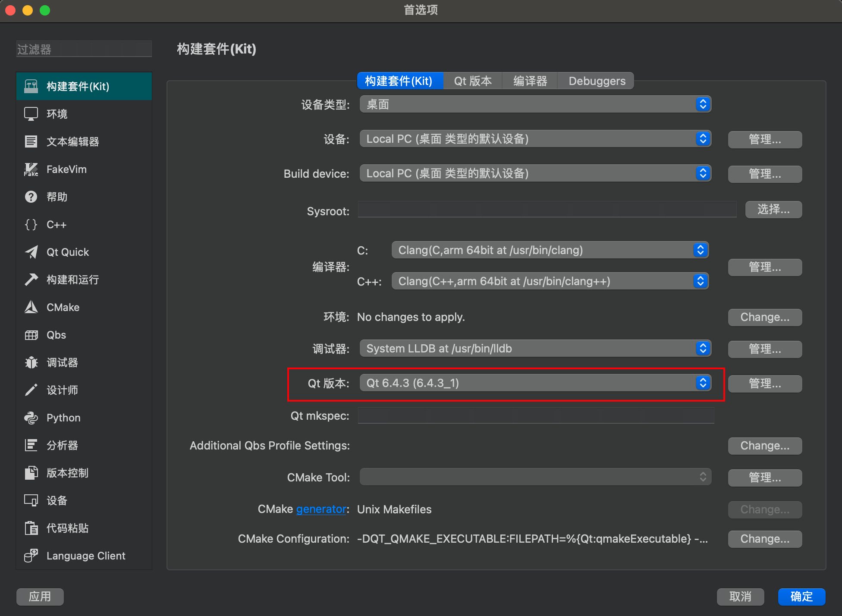Select the CMake triangle icon
Screen dimensions: 842x616
pyautogui.click(x=31, y=307)
